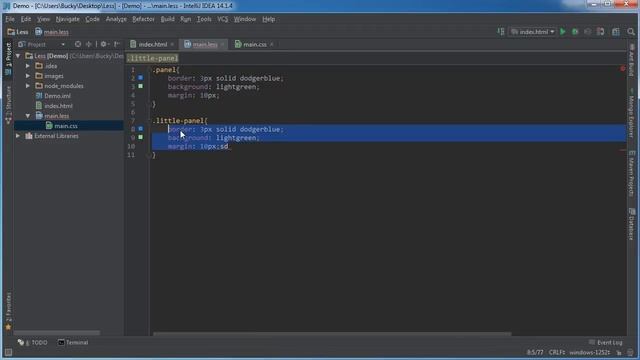Expand External Libraries node
The height and width of the screenshot is (360, 640).
click(x=18, y=136)
